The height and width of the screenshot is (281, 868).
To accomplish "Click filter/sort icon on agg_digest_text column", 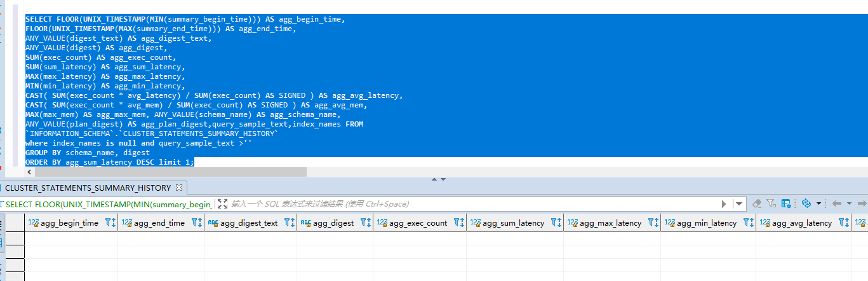I will (288, 223).
